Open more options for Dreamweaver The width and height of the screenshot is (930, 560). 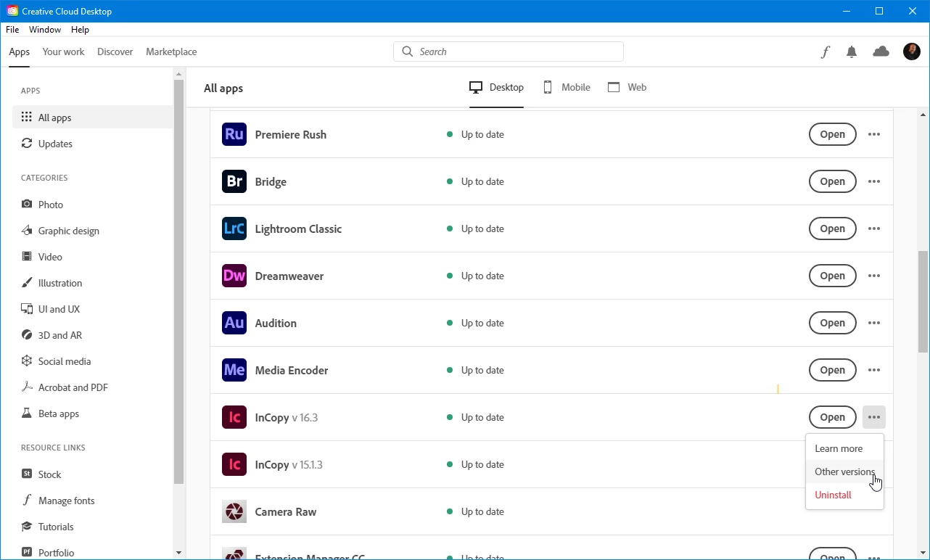pos(874,276)
